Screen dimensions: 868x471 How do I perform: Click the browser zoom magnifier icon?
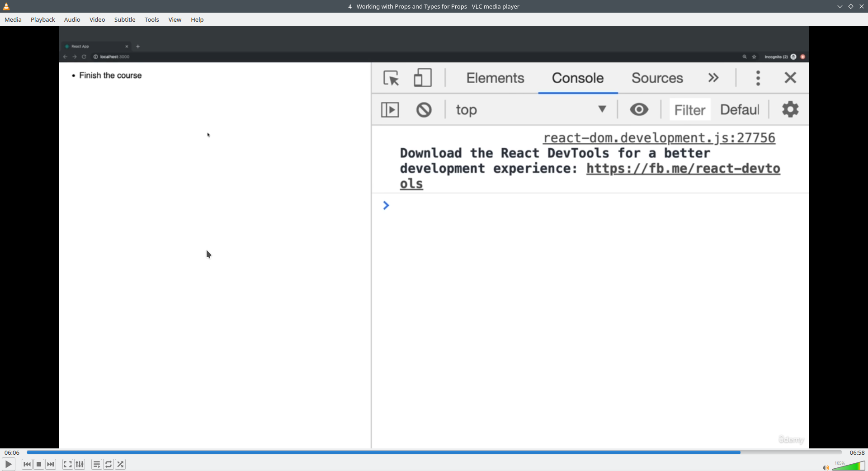point(744,57)
